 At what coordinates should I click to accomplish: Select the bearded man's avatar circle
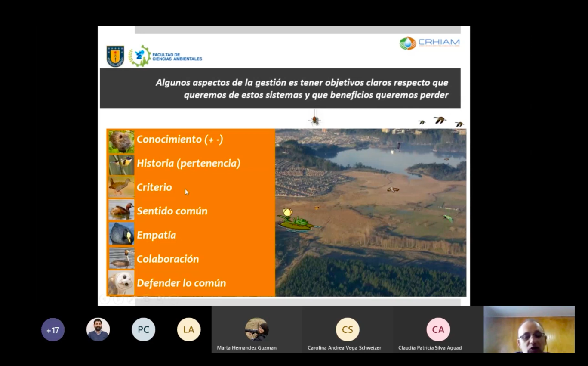[98, 329]
